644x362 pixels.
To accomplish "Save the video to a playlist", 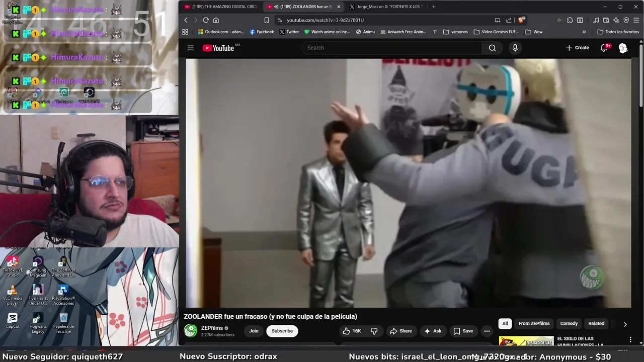I will tap(463, 331).
